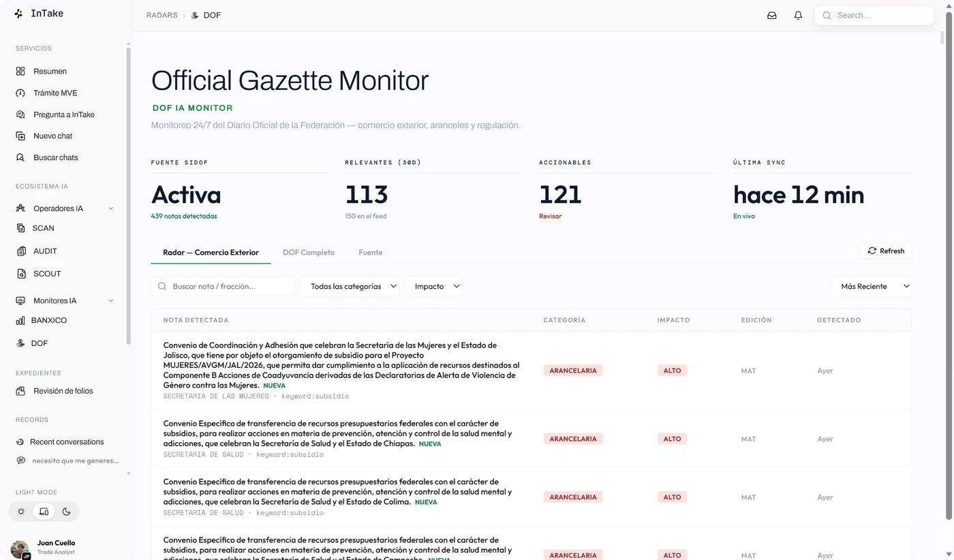Screen dimensions: 954x560
Task: Switch to the DOF Completo tab
Action: click(309, 252)
